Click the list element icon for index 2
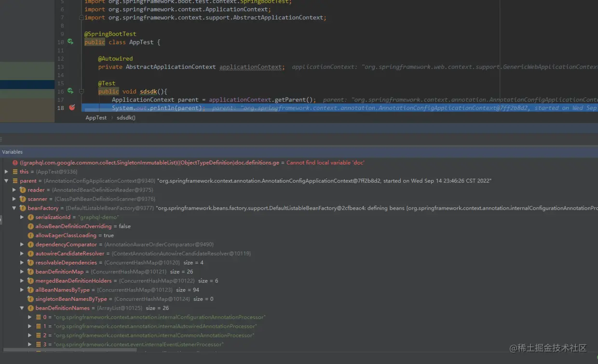 (38, 335)
